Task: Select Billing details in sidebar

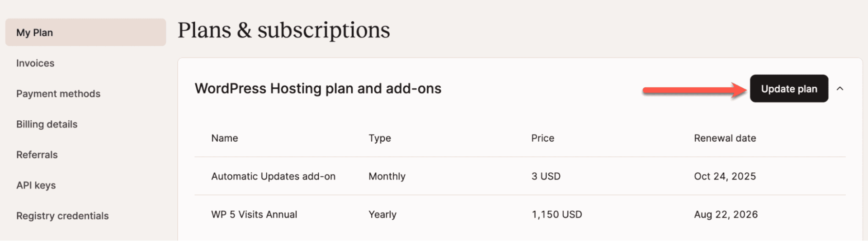Action: 47,124
